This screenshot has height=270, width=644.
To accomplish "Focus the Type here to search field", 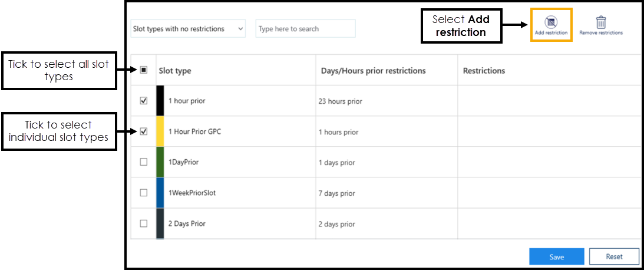I will [305, 29].
